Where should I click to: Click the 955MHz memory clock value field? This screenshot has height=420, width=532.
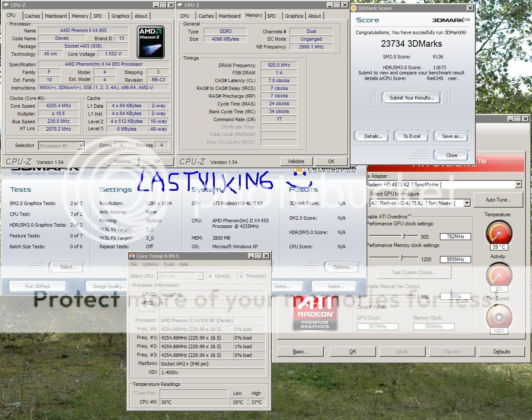click(x=455, y=260)
